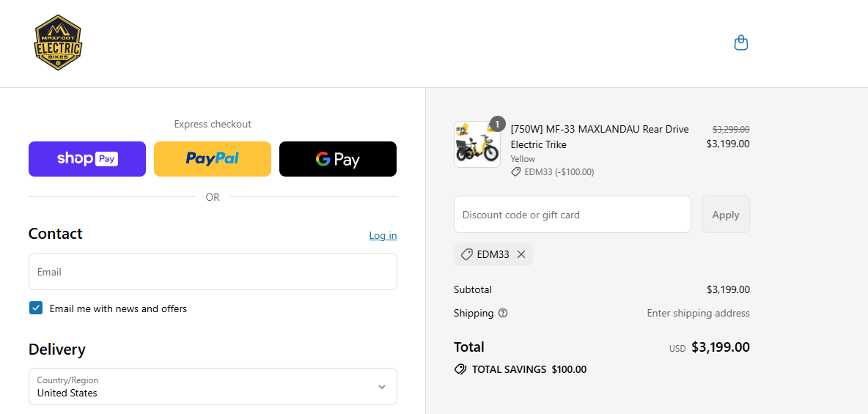Image resolution: width=868 pixels, height=414 pixels.
Task: Click the struck-through $3,299.00 price
Action: [731, 130]
